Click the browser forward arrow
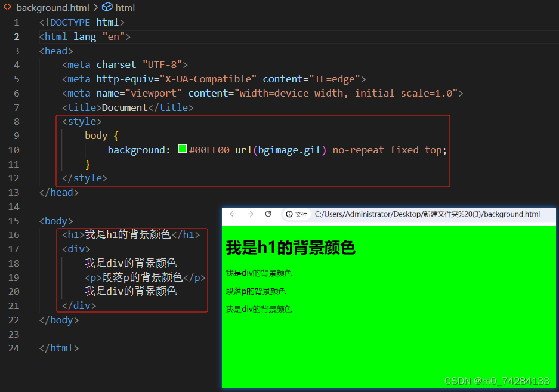This screenshot has width=559, height=392. click(249, 214)
